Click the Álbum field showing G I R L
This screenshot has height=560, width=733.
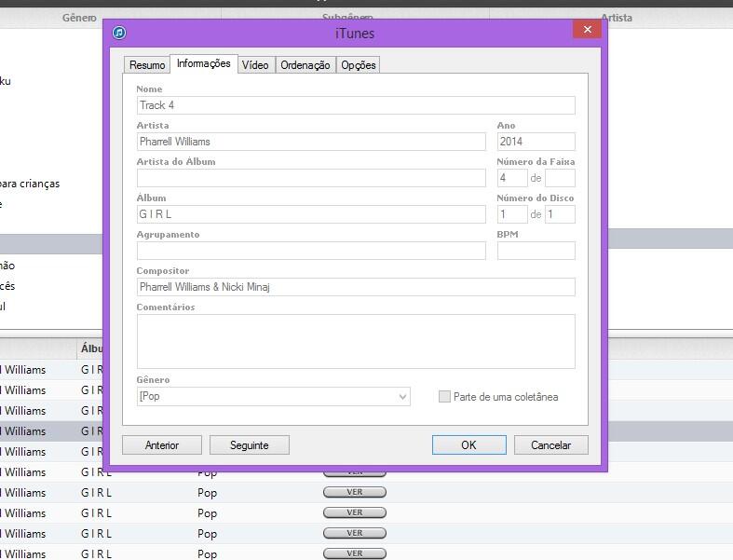click(x=311, y=214)
